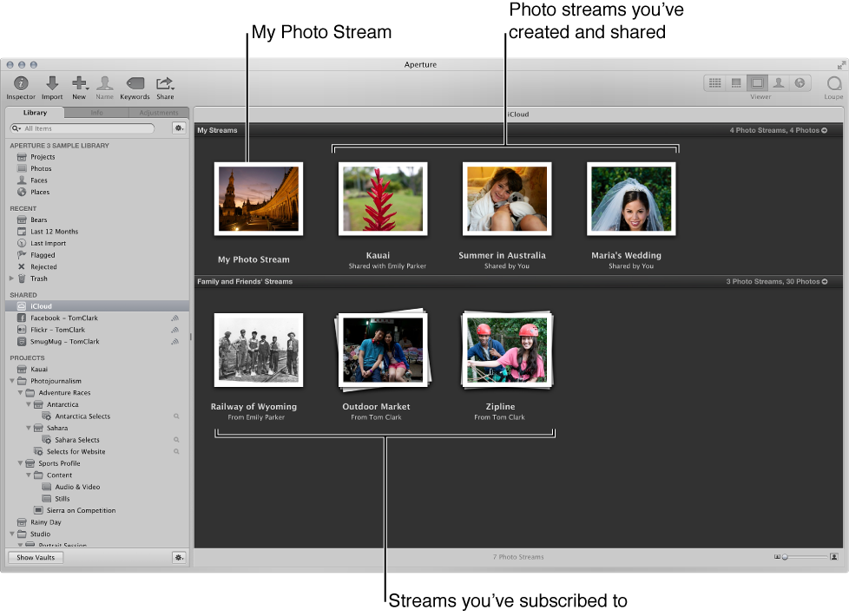Switch to Faces view in the Viewer controls
This screenshot has width=849, height=616.
[777, 82]
